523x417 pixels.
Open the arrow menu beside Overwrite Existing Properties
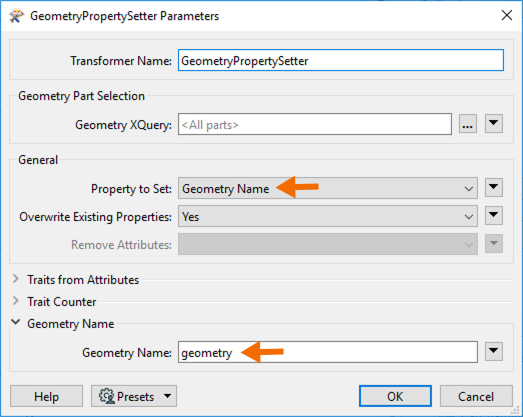[x=494, y=216]
